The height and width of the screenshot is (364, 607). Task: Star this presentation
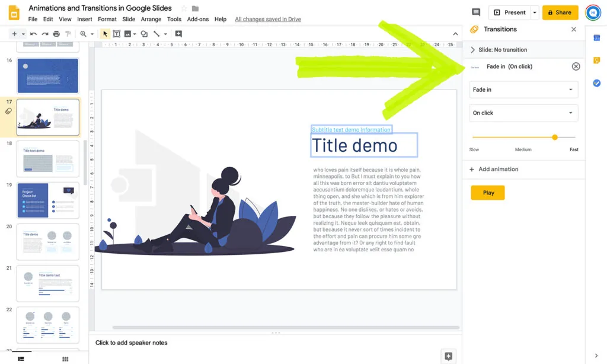click(x=184, y=8)
